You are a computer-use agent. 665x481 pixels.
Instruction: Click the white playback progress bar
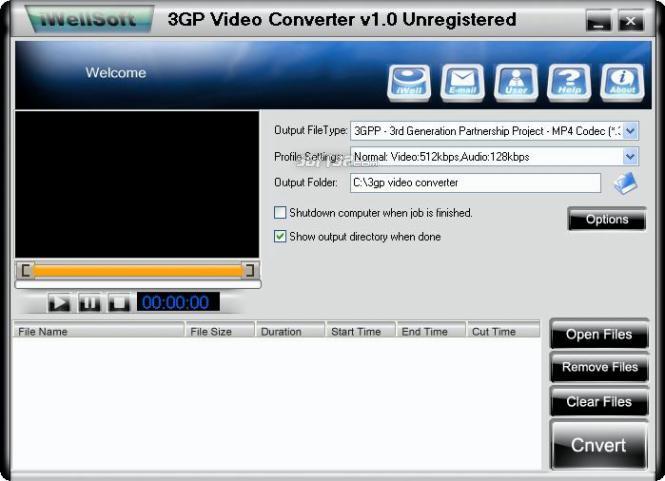tap(138, 285)
